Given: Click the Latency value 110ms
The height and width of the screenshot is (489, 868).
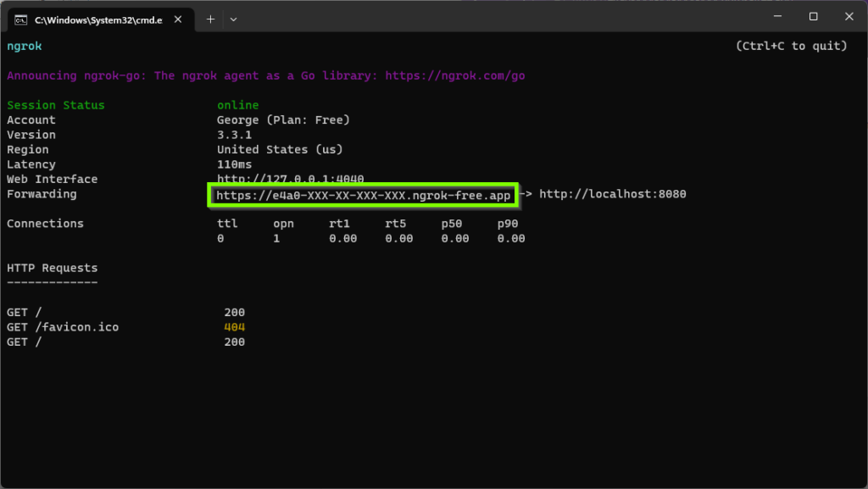Looking at the screenshot, I should [234, 164].
